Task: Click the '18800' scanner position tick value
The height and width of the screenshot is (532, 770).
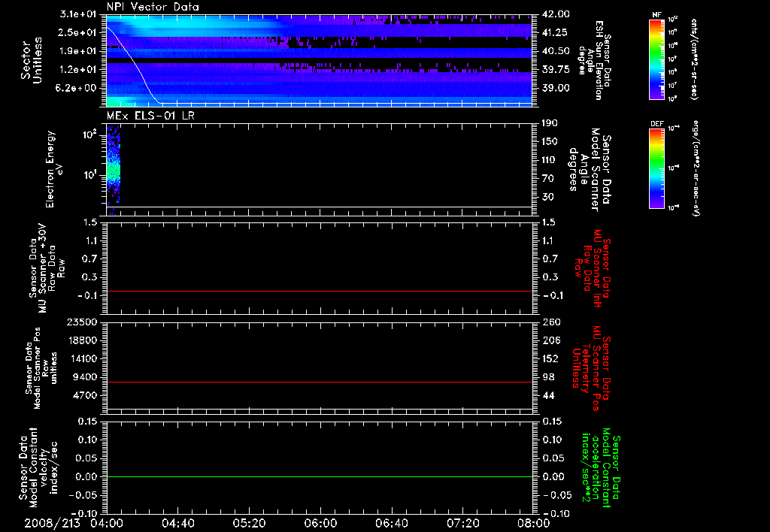Action: 82,340
